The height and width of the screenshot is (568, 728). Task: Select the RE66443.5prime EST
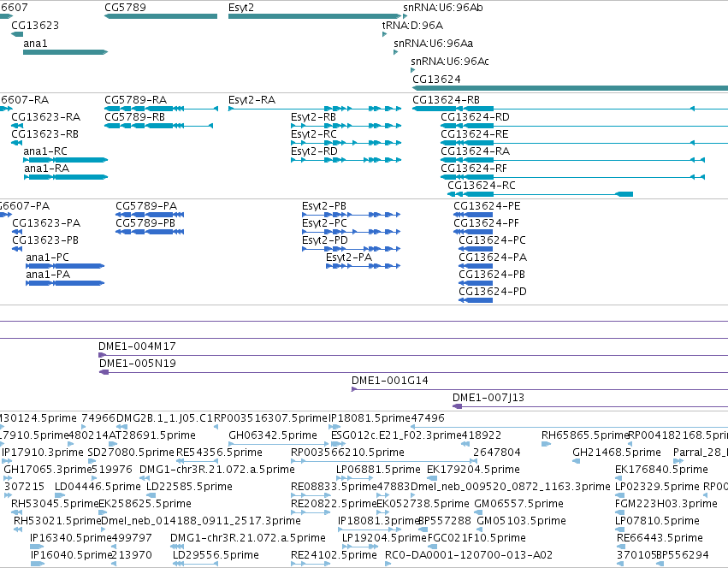(x=620, y=547)
